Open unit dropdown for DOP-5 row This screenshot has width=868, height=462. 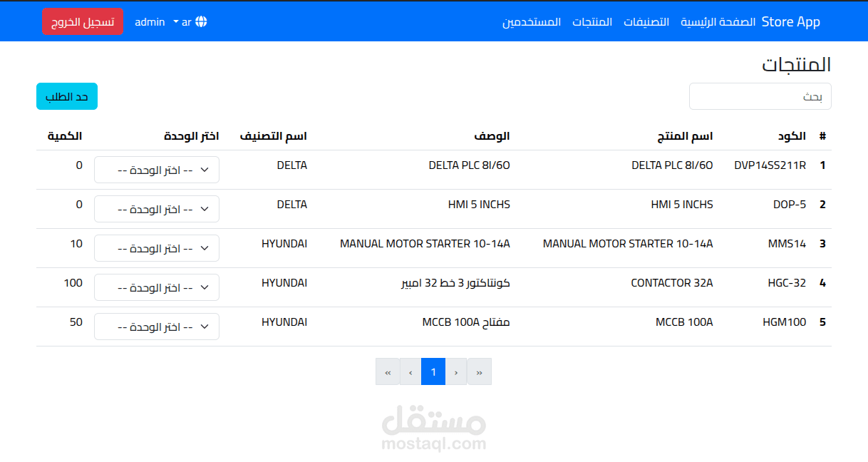(157, 209)
